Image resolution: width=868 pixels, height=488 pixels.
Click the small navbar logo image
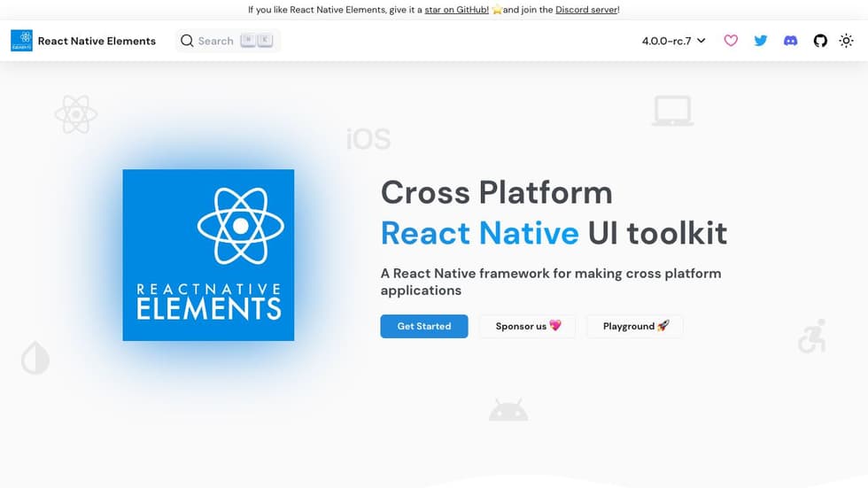pos(21,41)
